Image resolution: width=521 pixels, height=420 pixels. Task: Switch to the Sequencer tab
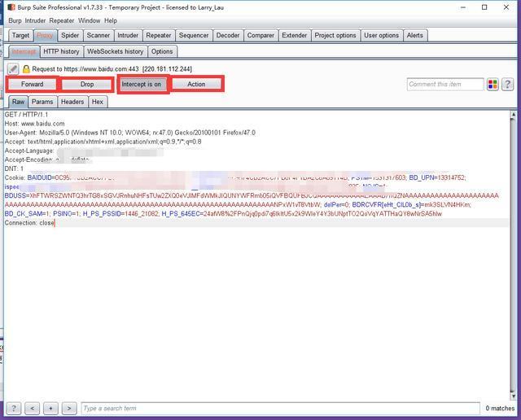click(194, 35)
